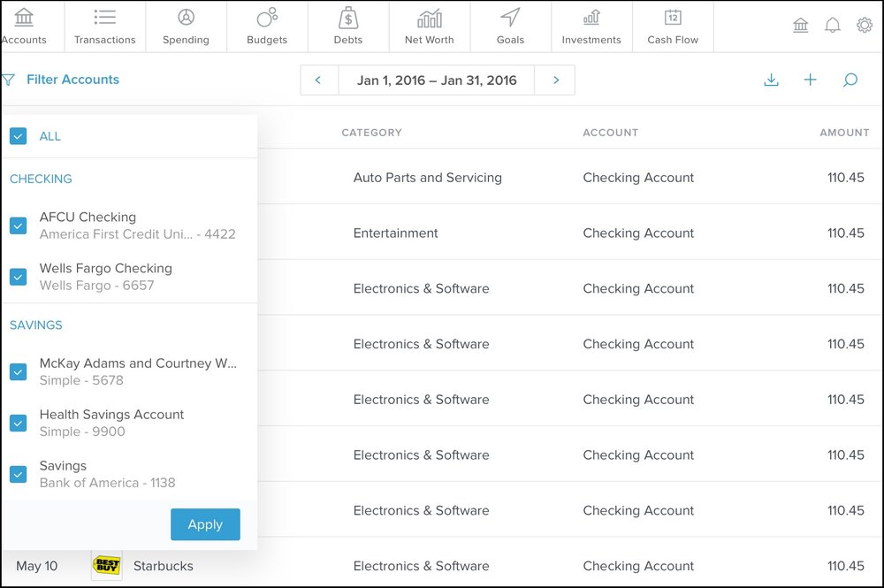Go to the Budgets section
This screenshot has width=884, height=588.
267,27
